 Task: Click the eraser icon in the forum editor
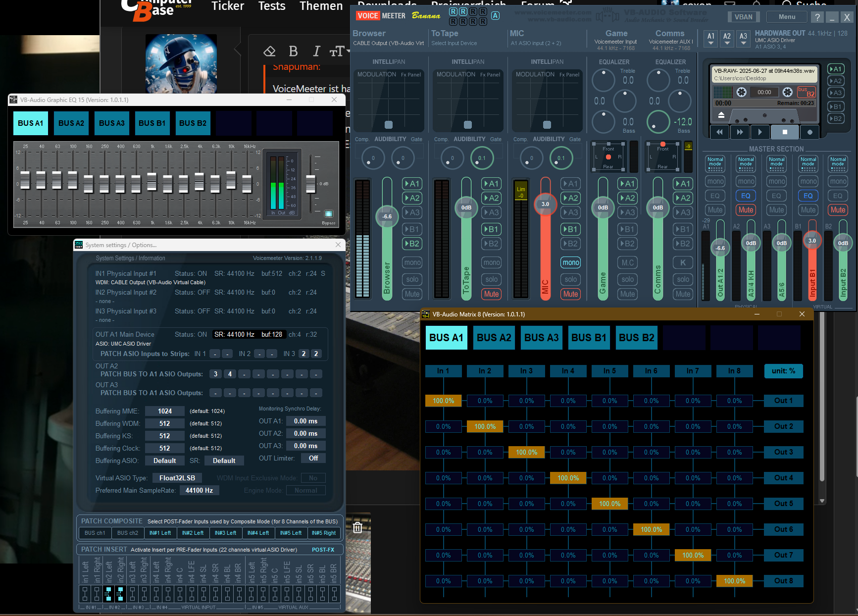coord(269,51)
